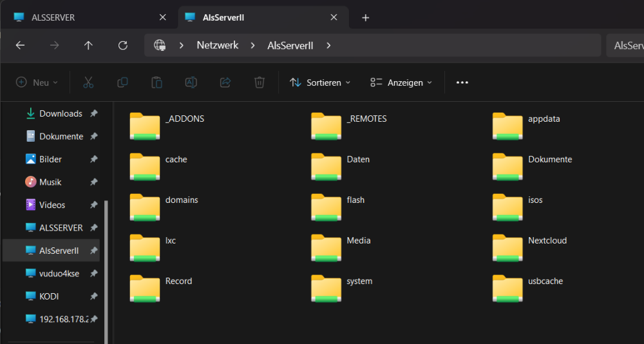The height and width of the screenshot is (344, 644).
Task: Unpin Musik via its pin icon
Action: pos(94,182)
